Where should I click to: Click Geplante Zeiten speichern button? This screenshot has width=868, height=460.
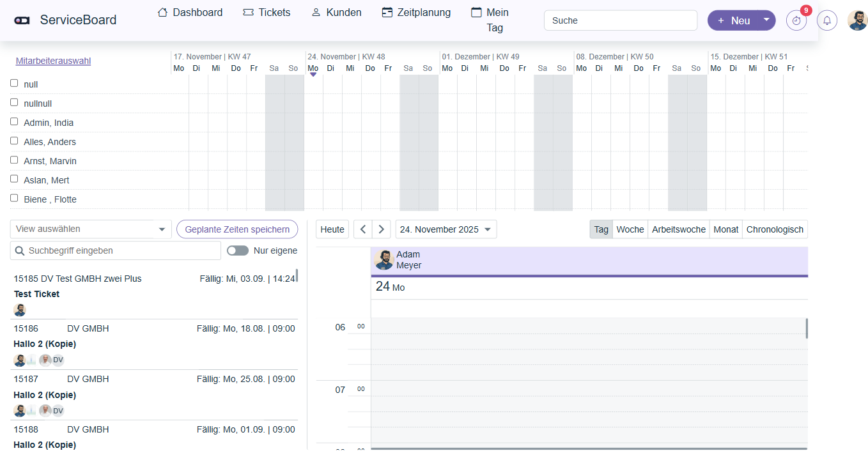pyautogui.click(x=237, y=229)
